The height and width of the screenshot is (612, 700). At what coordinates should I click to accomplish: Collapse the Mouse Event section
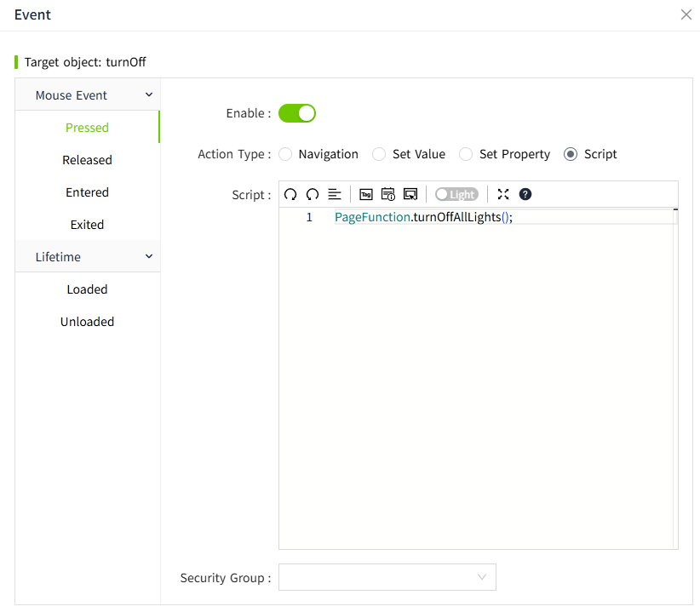click(149, 95)
